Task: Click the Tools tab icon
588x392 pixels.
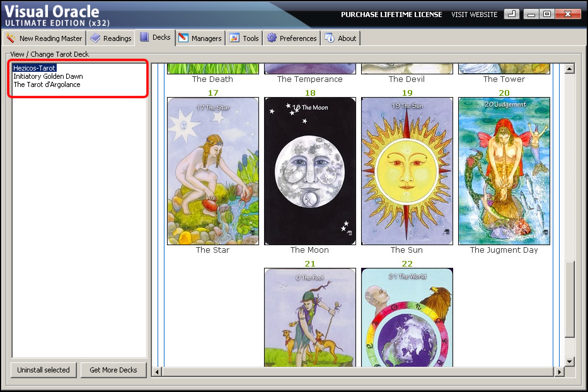Action: point(234,38)
